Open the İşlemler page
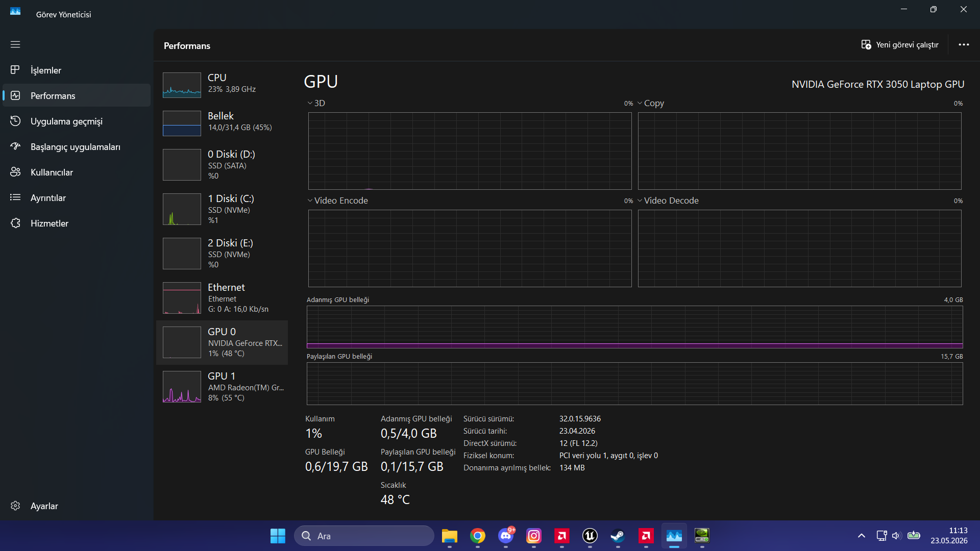Screen dimensions: 980x551 (77, 70)
